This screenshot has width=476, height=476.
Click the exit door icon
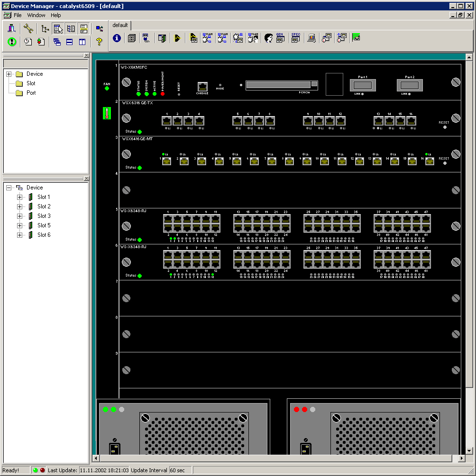(12, 29)
